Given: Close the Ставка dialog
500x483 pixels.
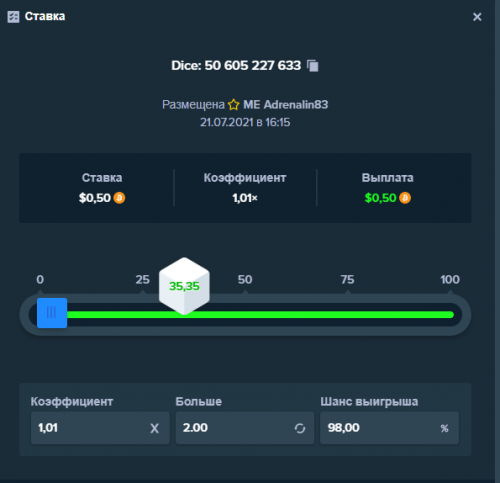Looking at the screenshot, I should [x=477, y=17].
